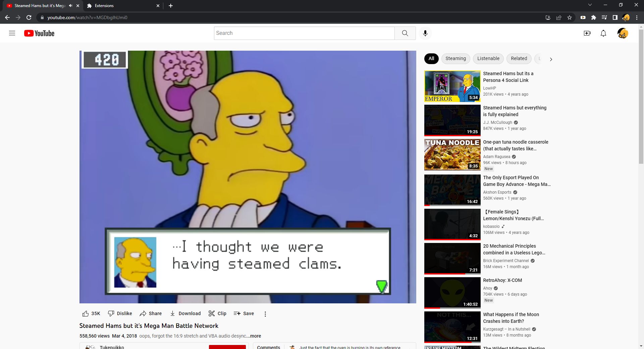The width and height of the screenshot is (644, 349).
Task: Click the install app icon in address bar
Action: click(548, 17)
